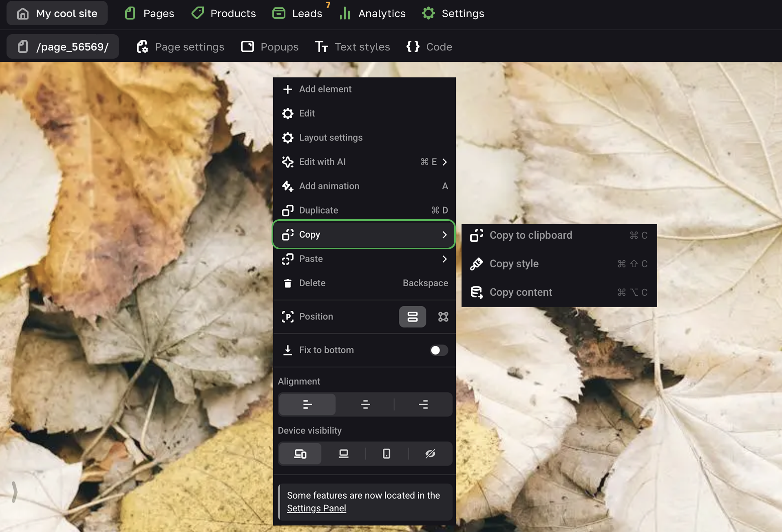Screen dimensions: 782x532
Task: Open Leads section icon
Action: [279, 13]
